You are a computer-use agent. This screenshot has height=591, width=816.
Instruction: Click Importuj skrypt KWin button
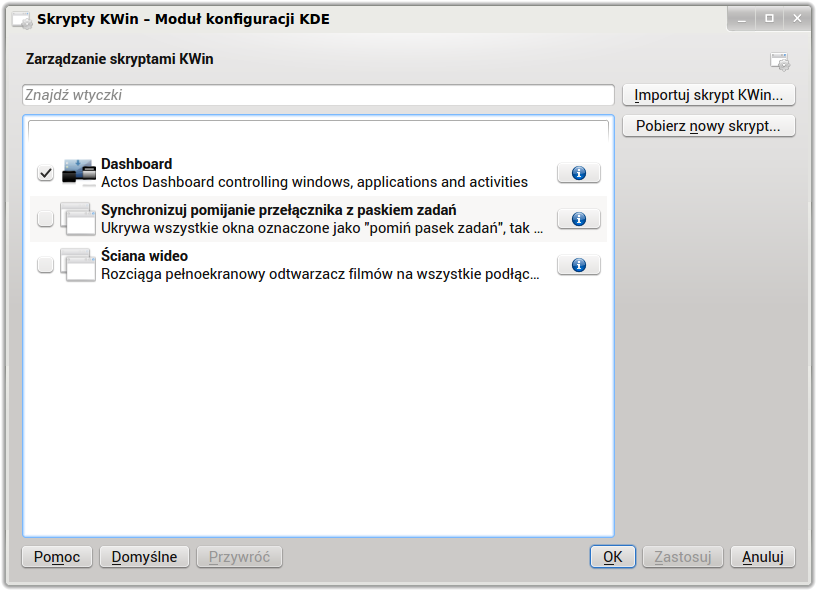[708, 95]
